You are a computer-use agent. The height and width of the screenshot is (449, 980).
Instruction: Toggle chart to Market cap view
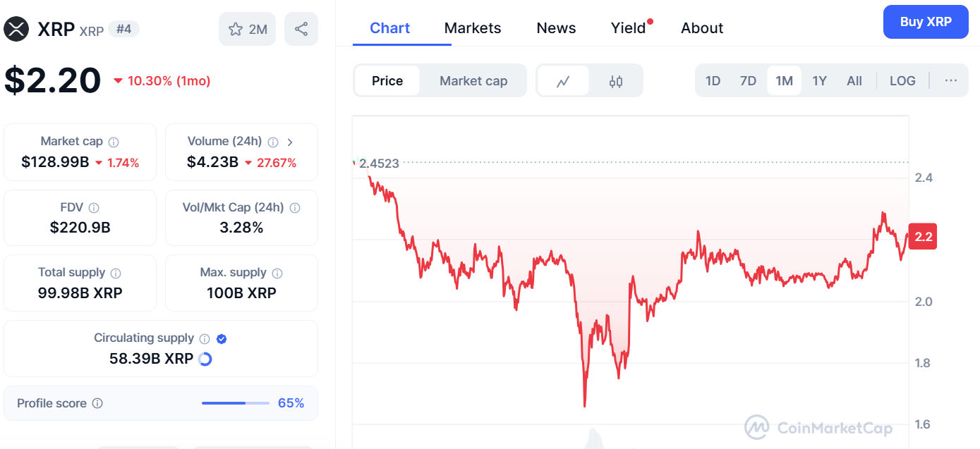[x=473, y=80]
